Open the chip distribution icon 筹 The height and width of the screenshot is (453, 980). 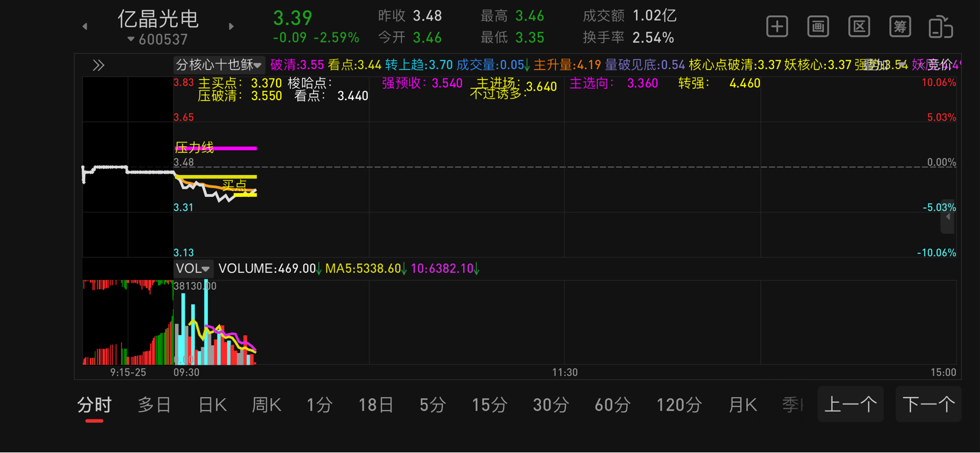point(900,27)
